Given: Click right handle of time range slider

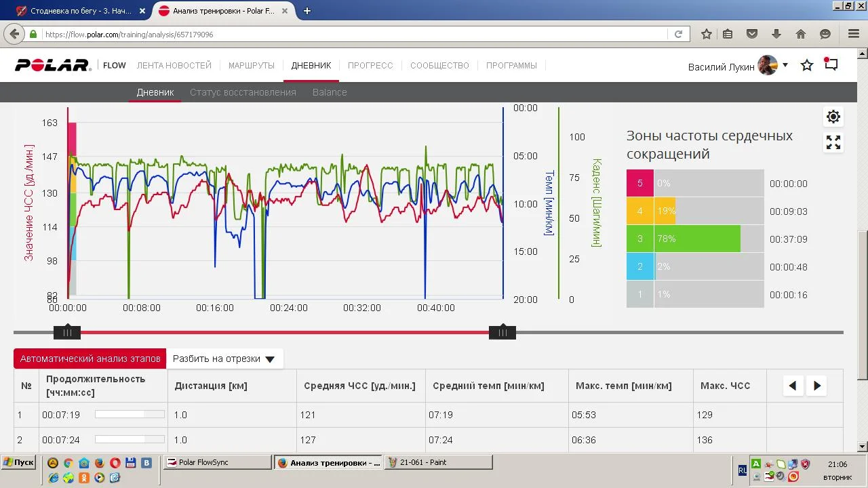Looking at the screenshot, I should pyautogui.click(x=502, y=332).
